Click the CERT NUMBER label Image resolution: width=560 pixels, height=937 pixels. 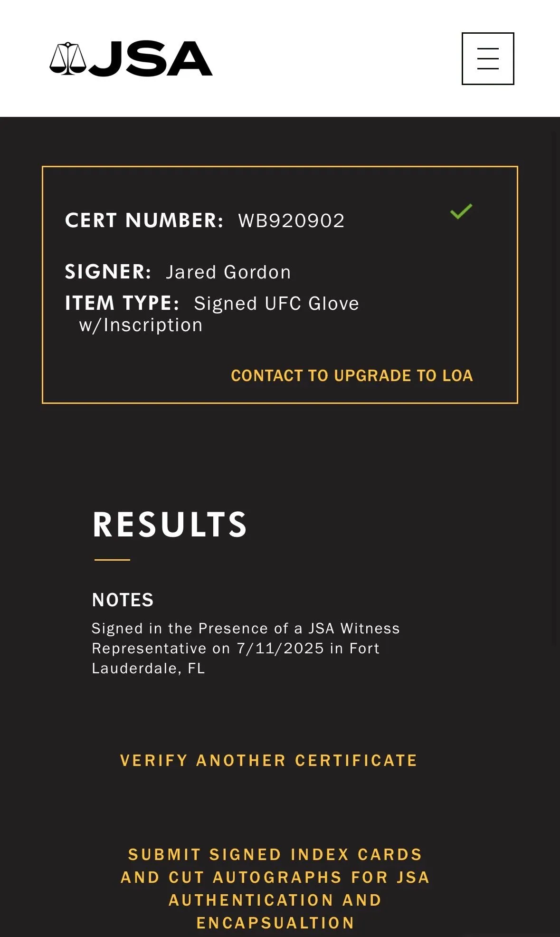coord(144,220)
